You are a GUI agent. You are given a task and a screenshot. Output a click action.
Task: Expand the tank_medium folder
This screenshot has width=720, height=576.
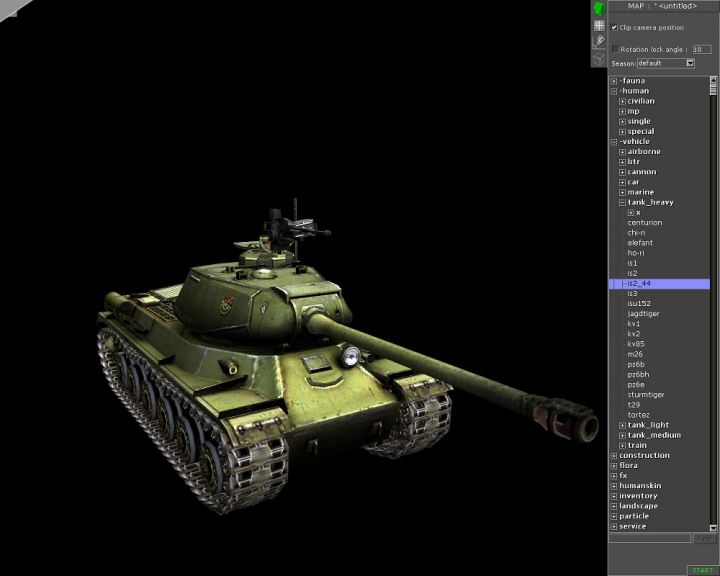coord(622,435)
